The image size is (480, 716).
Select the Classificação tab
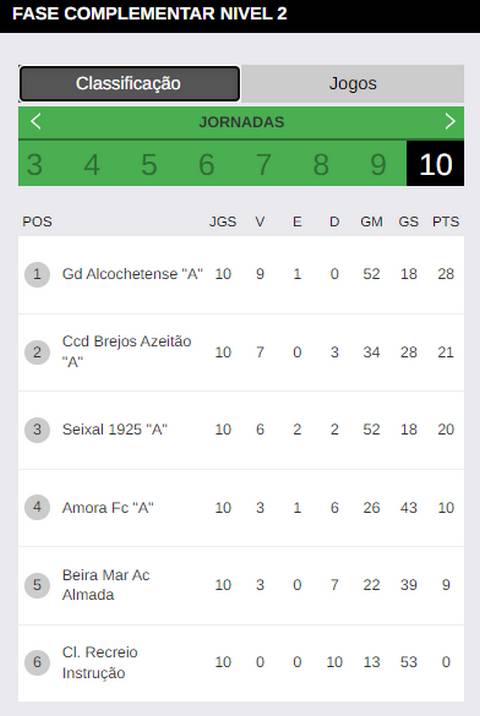tap(129, 84)
